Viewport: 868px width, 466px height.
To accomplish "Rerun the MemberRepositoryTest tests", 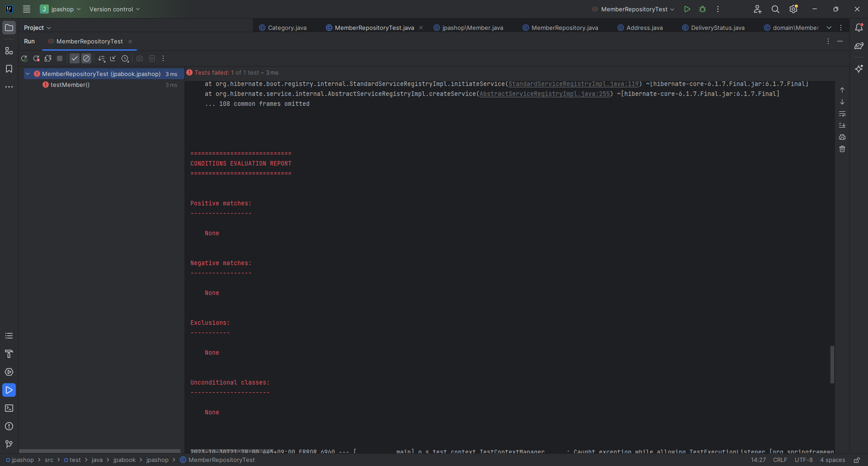I will (24, 58).
